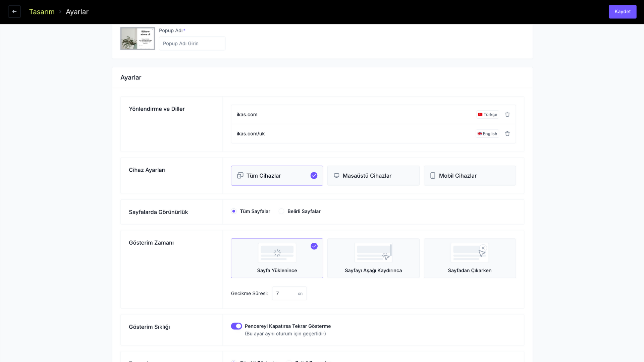Click the Sayfadan Çıkarken exit illustration
644x362 pixels.
[470, 253]
